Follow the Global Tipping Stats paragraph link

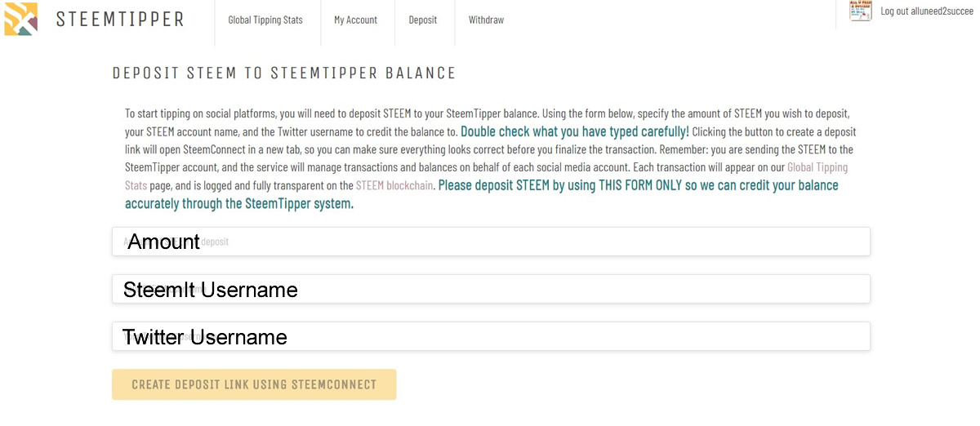click(817, 167)
